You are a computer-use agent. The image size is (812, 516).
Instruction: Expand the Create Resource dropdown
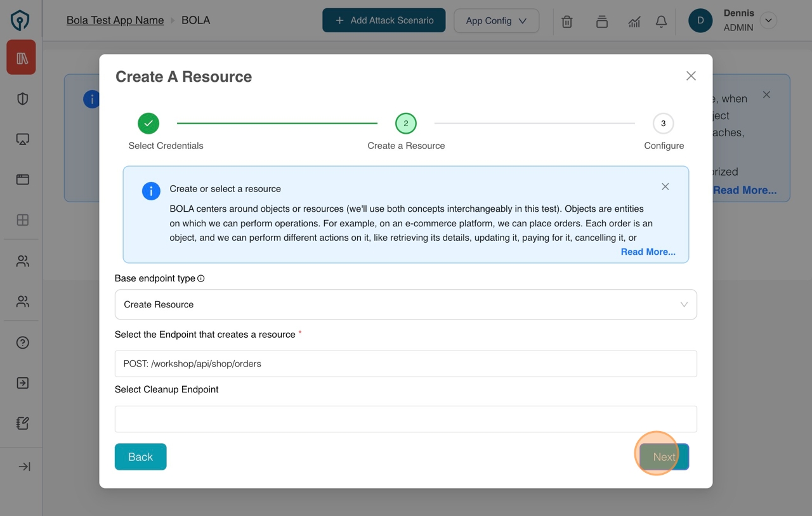pos(405,305)
